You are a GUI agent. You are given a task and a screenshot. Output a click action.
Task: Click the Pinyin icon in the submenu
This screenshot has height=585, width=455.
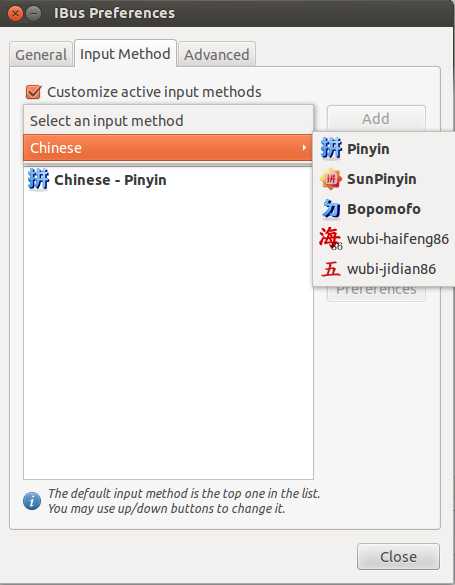[x=331, y=148]
